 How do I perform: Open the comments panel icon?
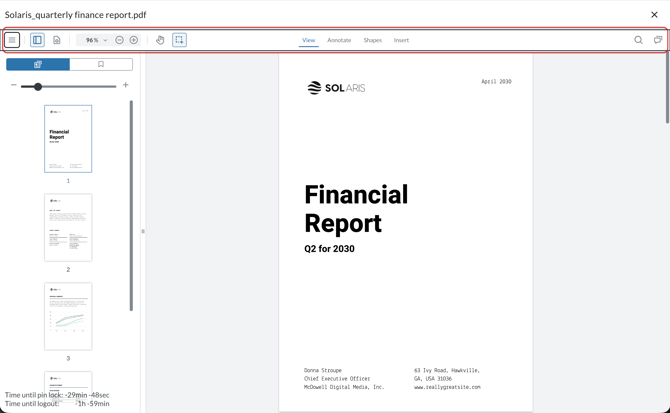[658, 40]
